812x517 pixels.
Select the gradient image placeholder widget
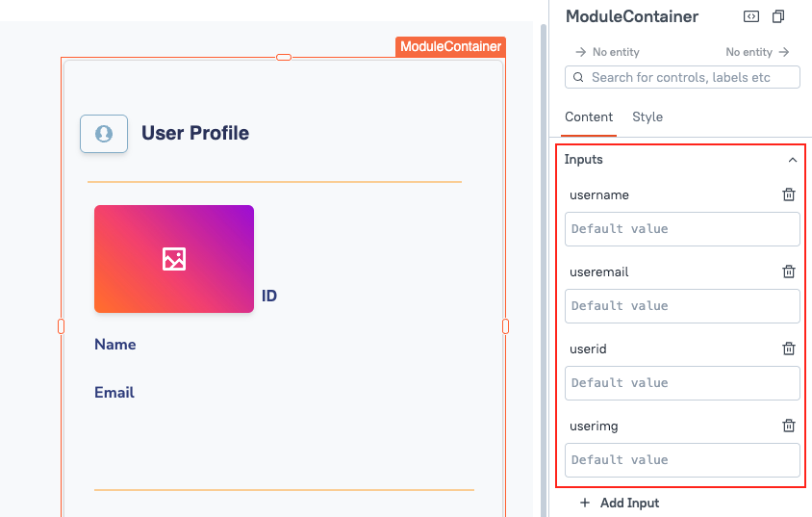tap(174, 259)
